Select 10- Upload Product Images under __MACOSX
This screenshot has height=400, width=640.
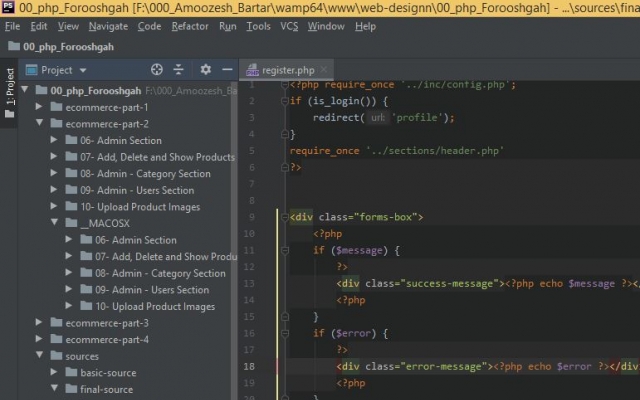[155, 307]
